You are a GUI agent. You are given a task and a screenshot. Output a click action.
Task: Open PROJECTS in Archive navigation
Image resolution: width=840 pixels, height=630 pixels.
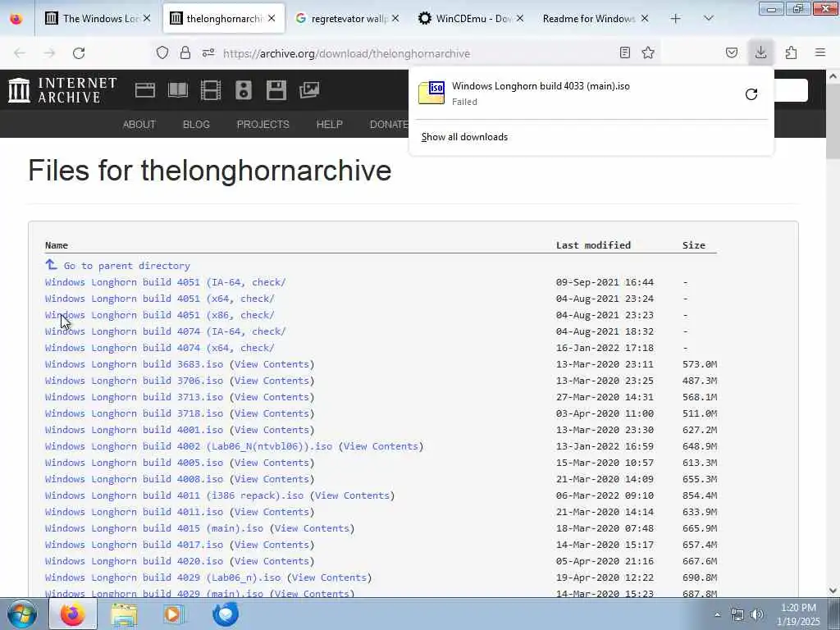pos(263,125)
